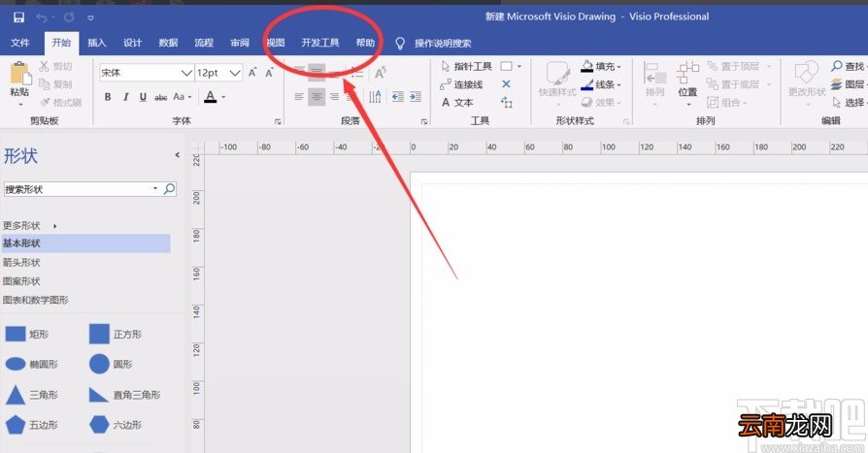868x453 pixels.
Task: Click the 更改形状 button
Action: click(807, 83)
